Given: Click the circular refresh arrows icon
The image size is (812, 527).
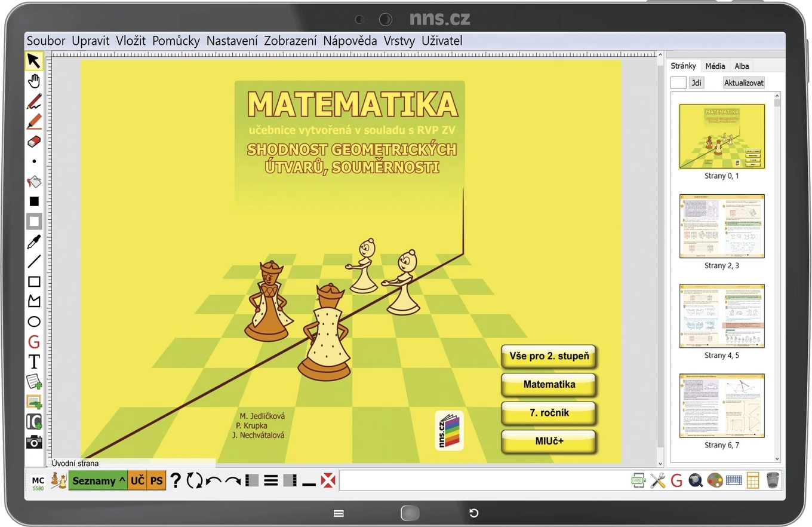Looking at the screenshot, I should click(x=195, y=480).
